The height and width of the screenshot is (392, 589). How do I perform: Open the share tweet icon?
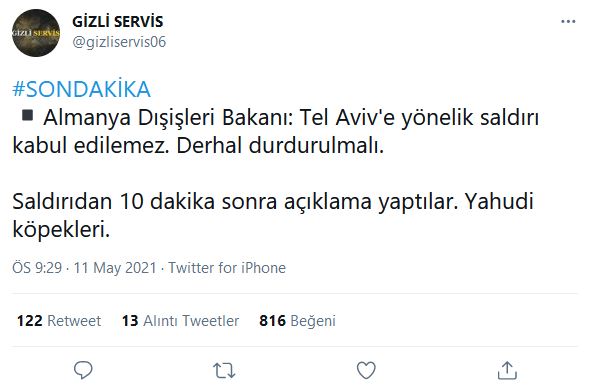tap(507, 370)
